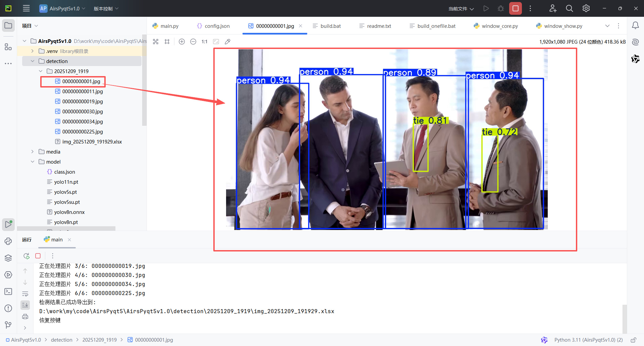Open Search Everywhere magnifier

(569, 8)
